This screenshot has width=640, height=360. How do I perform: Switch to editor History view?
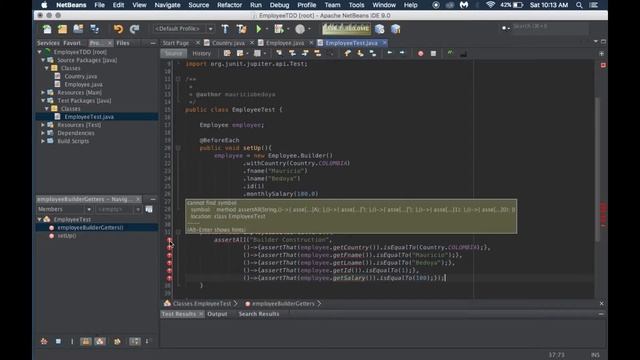tap(201, 53)
